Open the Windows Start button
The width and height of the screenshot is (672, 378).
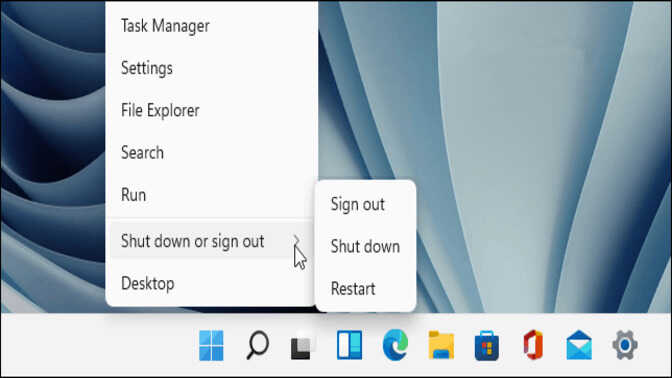coord(211,345)
